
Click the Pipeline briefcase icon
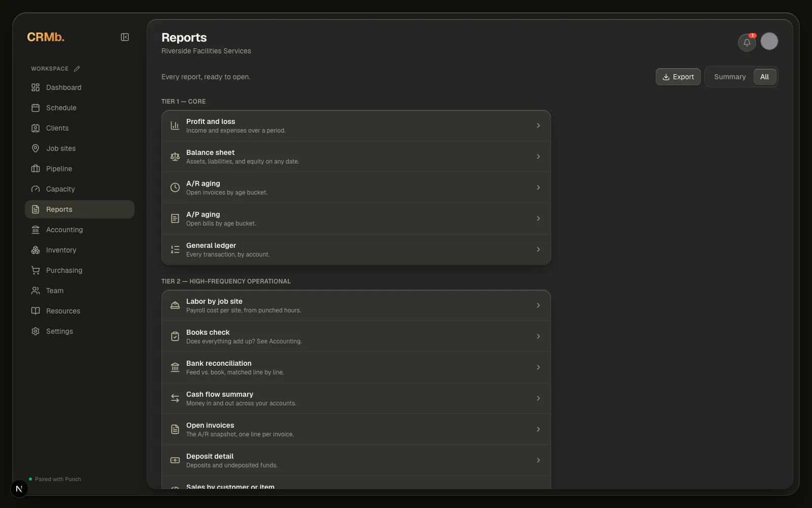(36, 169)
